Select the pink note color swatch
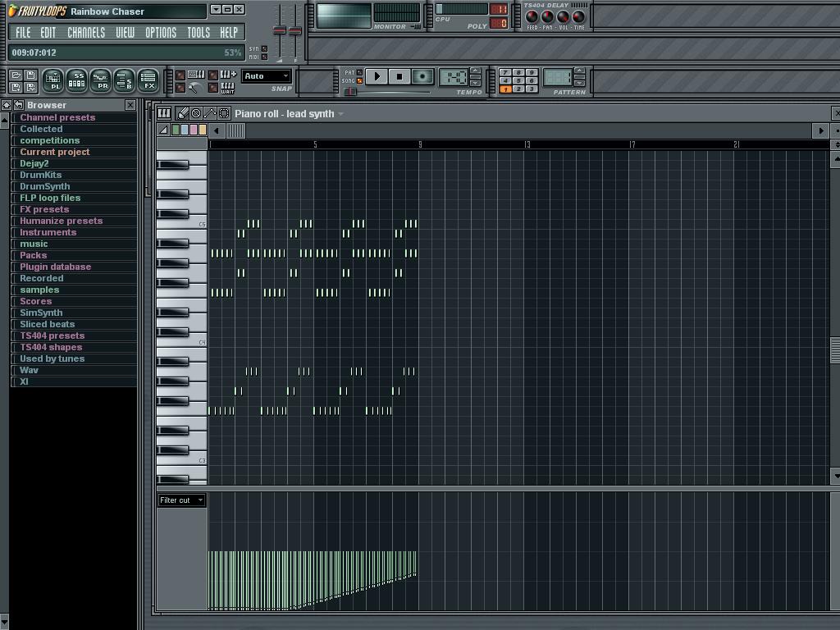Screen dimensions: 840x630 pos(194,130)
